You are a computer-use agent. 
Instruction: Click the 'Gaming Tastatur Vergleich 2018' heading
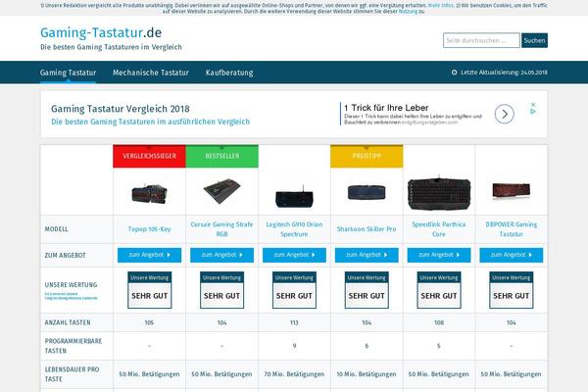(x=120, y=109)
